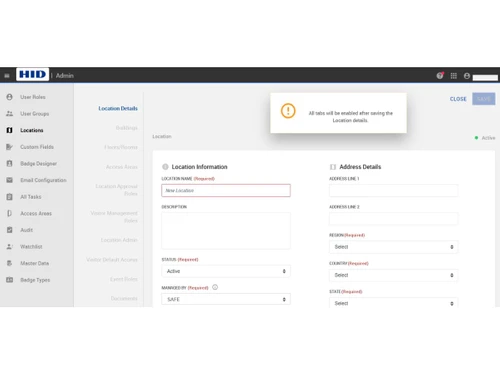Open the Country select dropdown
This screenshot has width=500, height=375.
click(x=394, y=275)
